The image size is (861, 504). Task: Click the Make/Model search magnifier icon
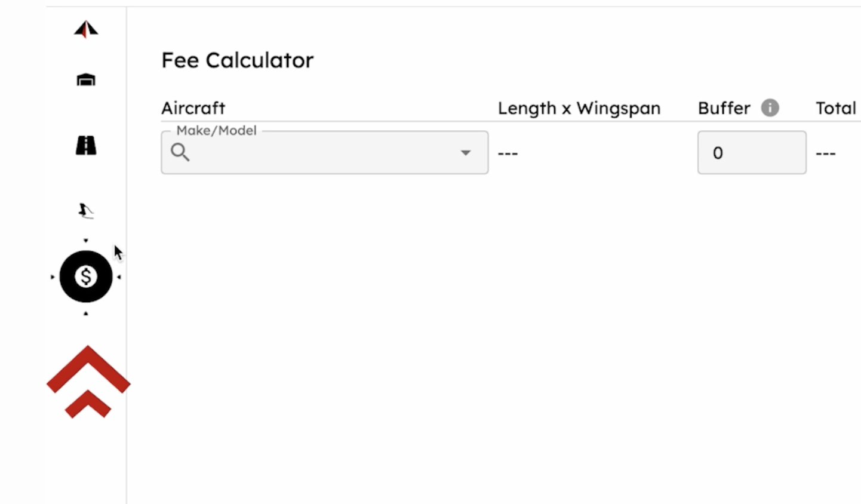(x=180, y=153)
